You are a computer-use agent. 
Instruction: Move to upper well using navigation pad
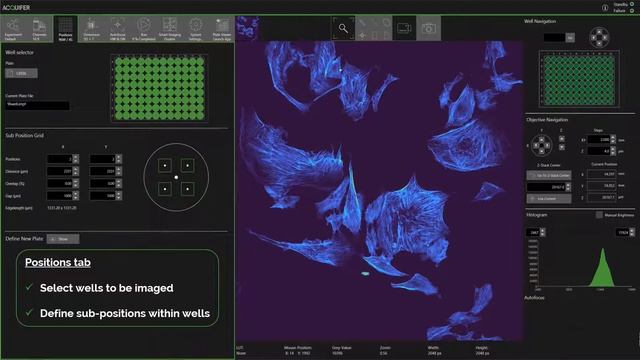[x=599, y=31]
